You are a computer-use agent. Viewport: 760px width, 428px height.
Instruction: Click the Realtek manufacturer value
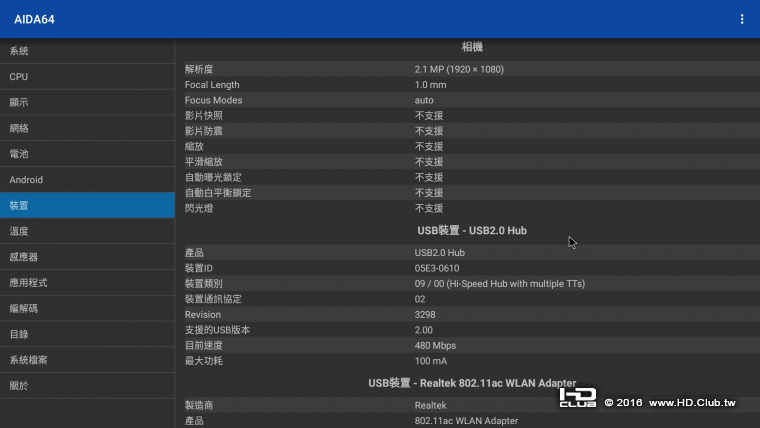(x=430, y=405)
